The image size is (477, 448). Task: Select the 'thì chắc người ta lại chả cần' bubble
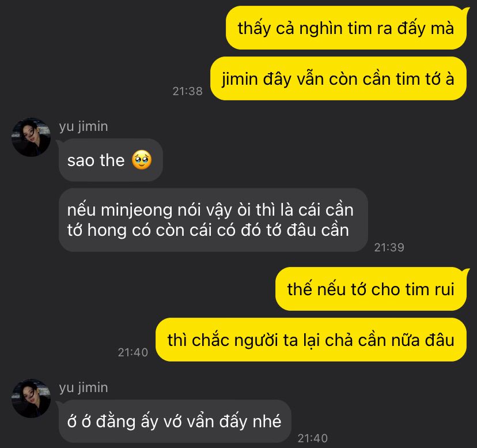[311, 340]
